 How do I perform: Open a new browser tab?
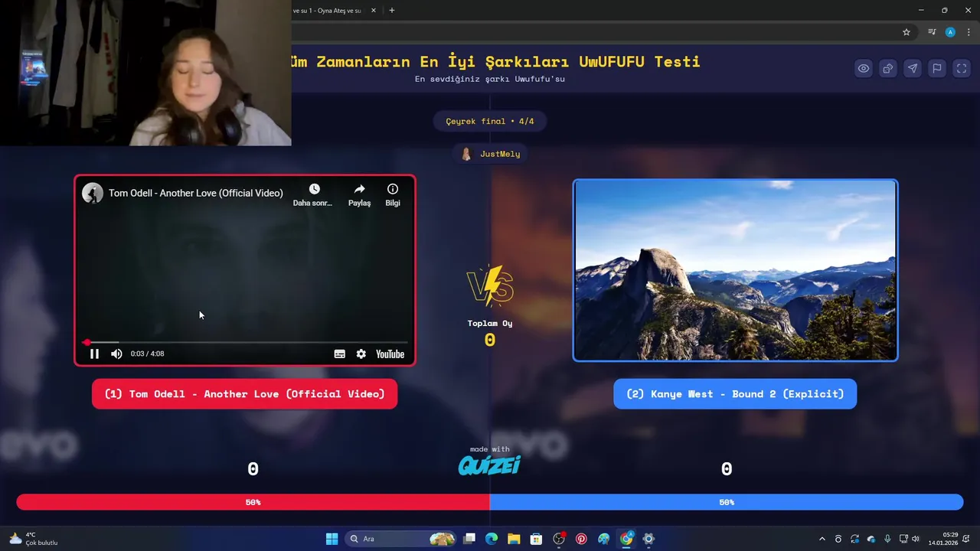[392, 11]
